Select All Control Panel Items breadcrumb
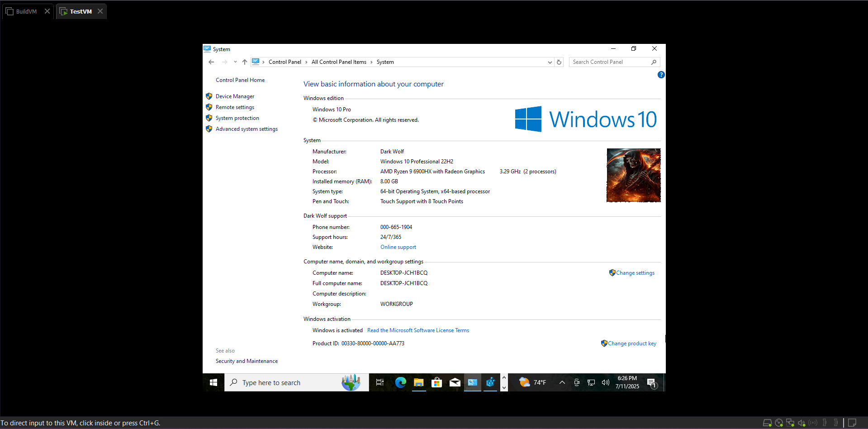This screenshot has width=868, height=429. (339, 62)
